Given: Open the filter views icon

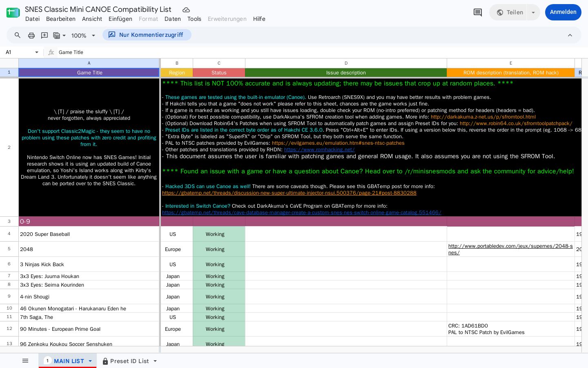Looking at the screenshot, I should [x=59, y=35].
